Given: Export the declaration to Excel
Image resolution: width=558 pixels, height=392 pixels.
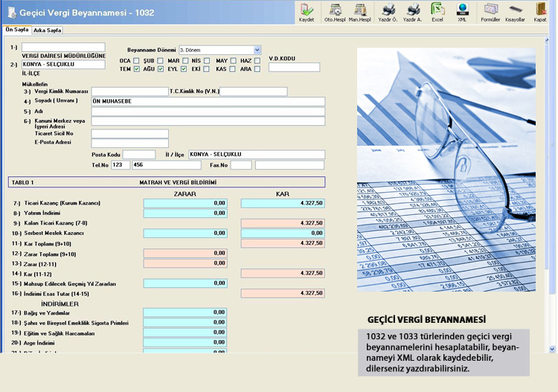Looking at the screenshot, I should coord(437,12).
